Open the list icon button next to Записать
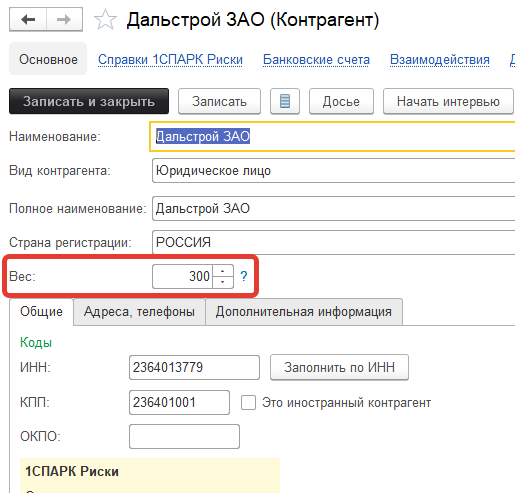The width and height of the screenshot is (515, 493). click(x=285, y=101)
